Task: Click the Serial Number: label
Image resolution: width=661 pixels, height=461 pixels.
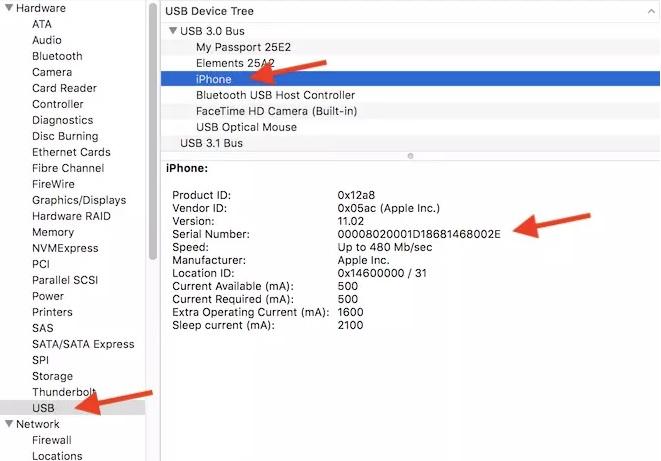Action: pyautogui.click(x=211, y=234)
